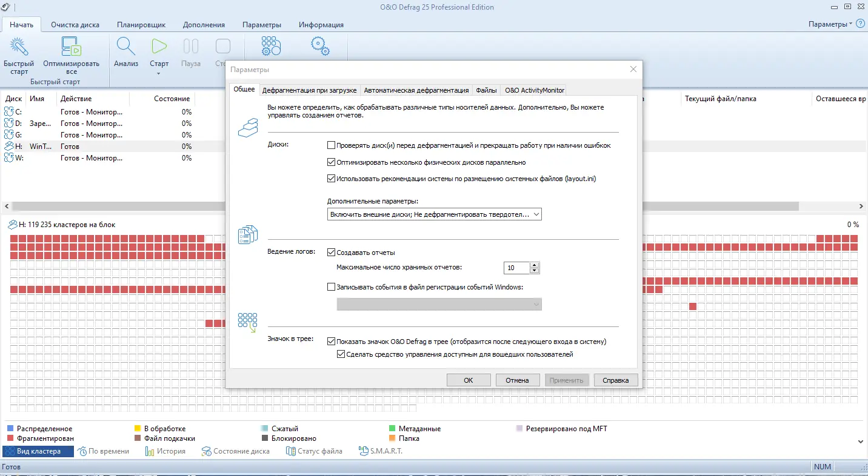Click the Отмена button
Screen dimensions: 868x476
(518, 380)
